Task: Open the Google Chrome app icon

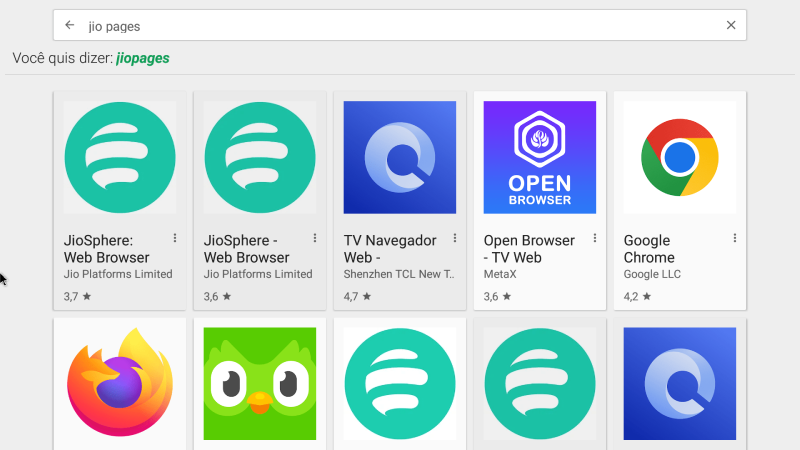Action: [680, 157]
